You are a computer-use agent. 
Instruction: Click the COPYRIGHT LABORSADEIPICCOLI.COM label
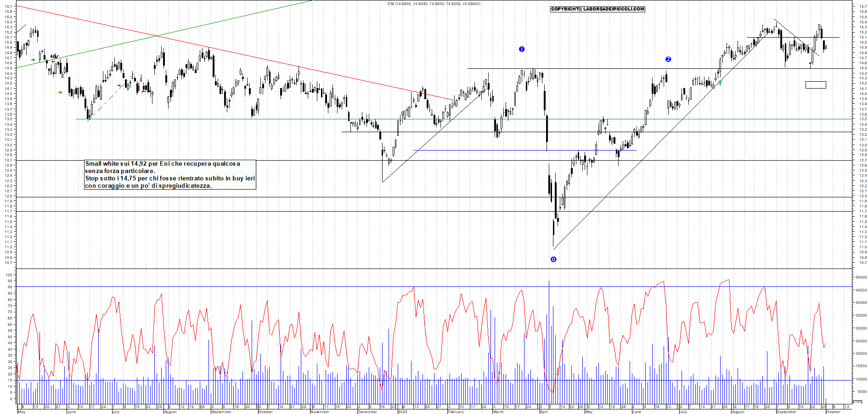[597, 9]
